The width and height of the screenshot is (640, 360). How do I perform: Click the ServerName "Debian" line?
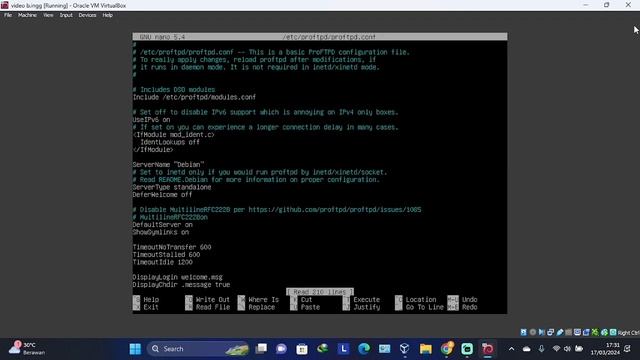168,164
